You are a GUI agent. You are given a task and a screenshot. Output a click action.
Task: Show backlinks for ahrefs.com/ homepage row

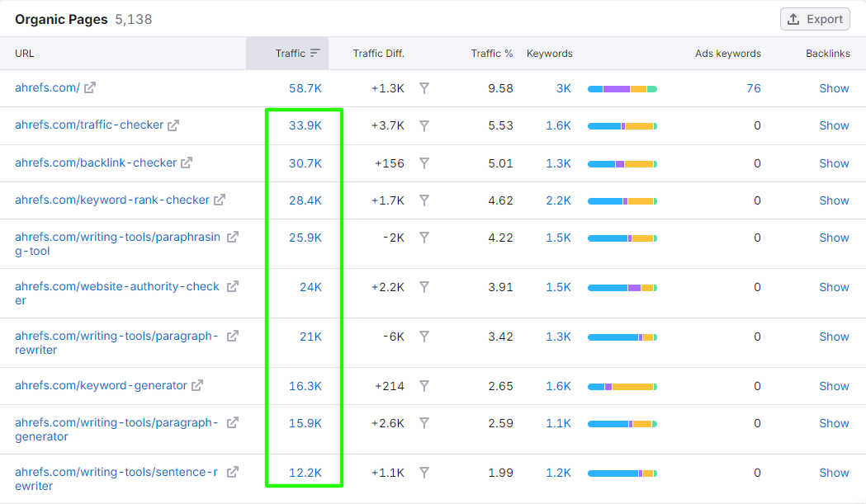tap(834, 88)
